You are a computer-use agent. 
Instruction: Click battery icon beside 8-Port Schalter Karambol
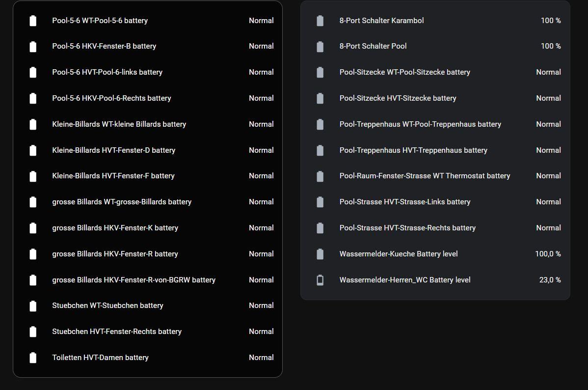pyautogui.click(x=320, y=21)
